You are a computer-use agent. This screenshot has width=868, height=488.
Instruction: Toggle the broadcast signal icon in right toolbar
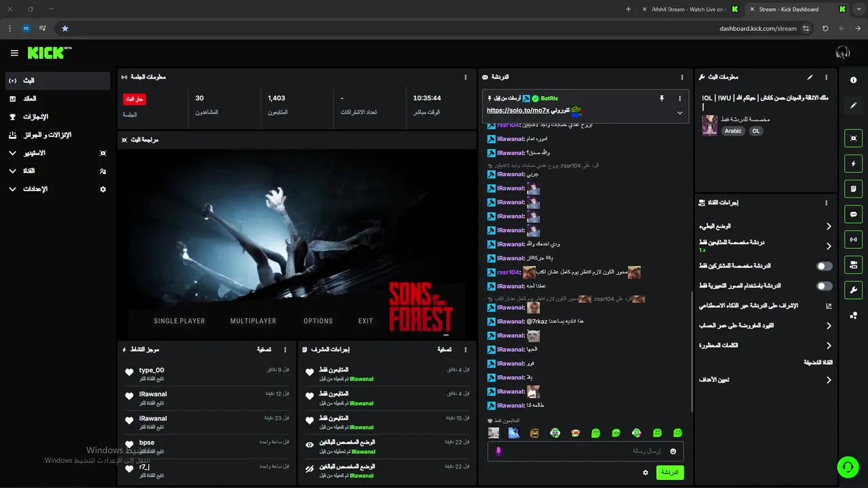pos(854,239)
